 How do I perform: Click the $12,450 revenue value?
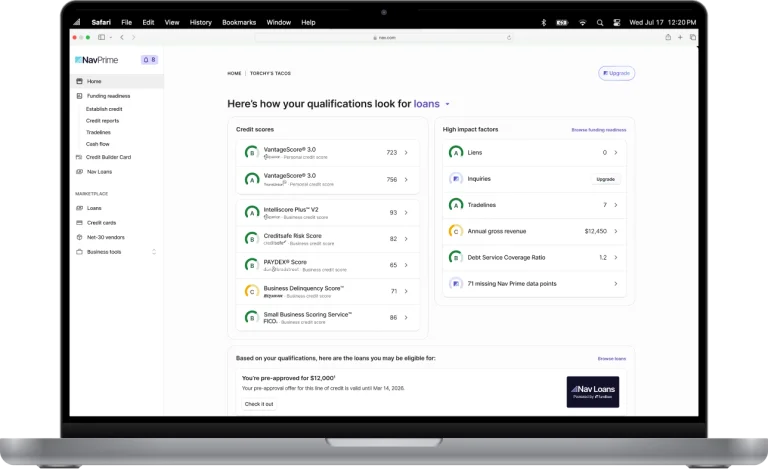(x=596, y=231)
